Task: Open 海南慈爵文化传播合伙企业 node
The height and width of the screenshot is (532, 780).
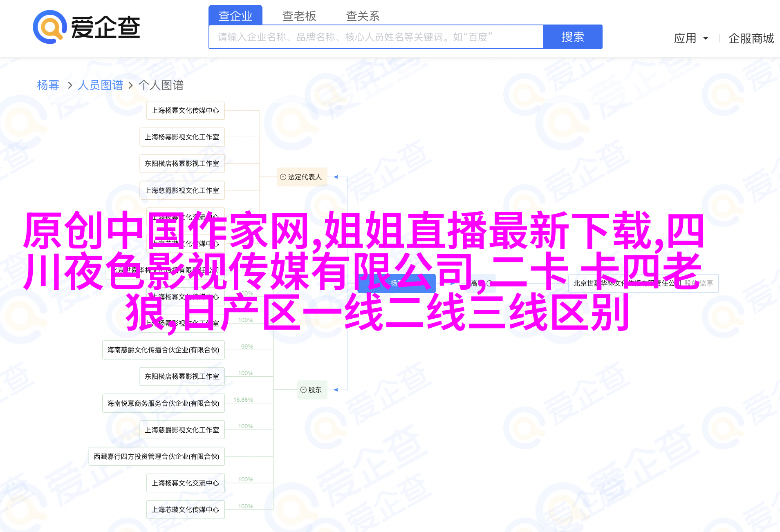Action: pyautogui.click(x=164, y=350)
